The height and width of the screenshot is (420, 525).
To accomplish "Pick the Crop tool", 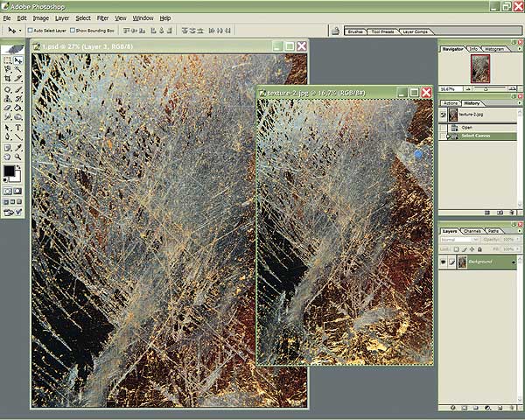I will point(8,80).
